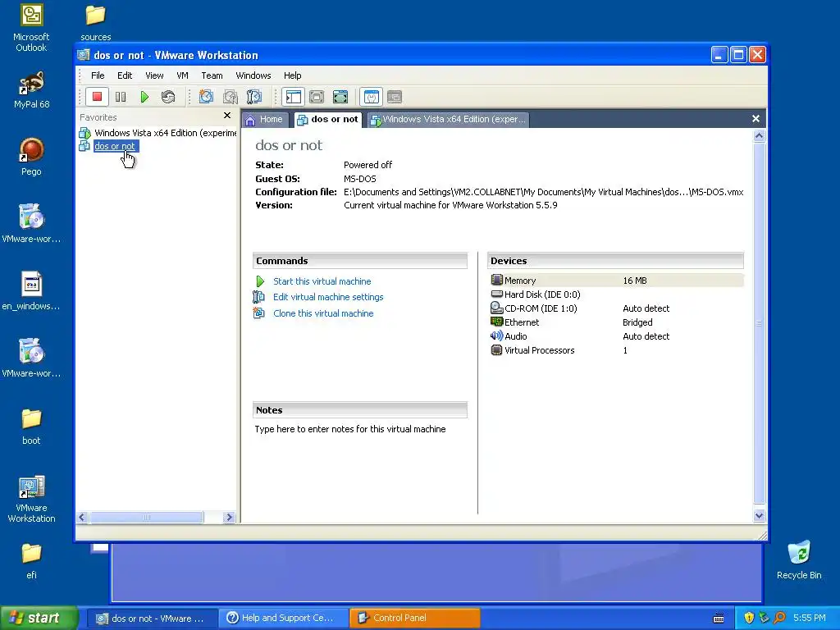
Task: Open the Windows menu
Action: (x=253, y=75)
